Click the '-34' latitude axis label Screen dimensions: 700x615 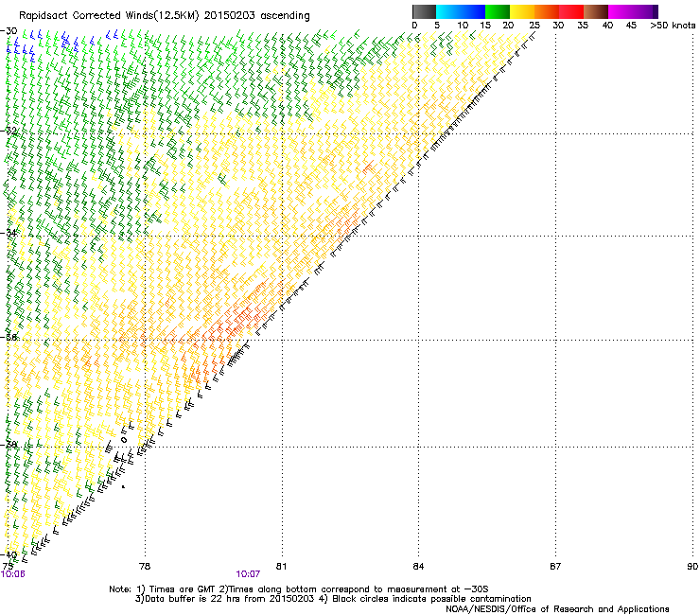tap(9, 233)
